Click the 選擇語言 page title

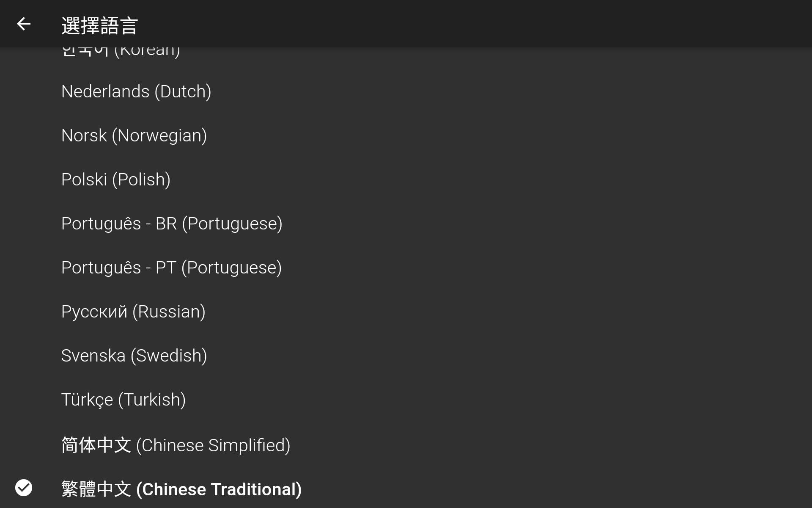(99, 25)
